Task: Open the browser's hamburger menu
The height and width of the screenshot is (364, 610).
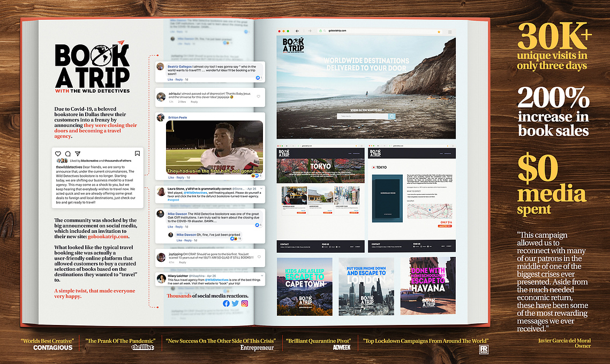Action: click(450, 32)
